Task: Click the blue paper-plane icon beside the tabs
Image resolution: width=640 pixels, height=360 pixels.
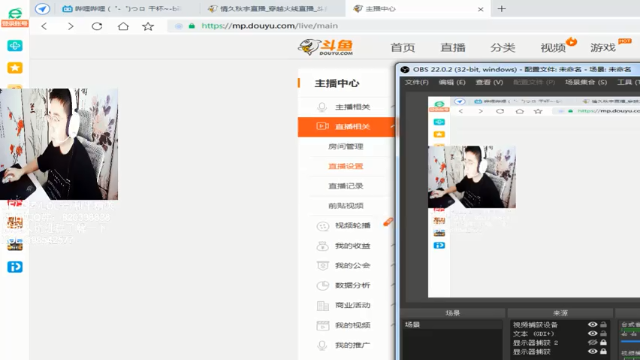Action: pyautogui.click(x=42, y=9)
